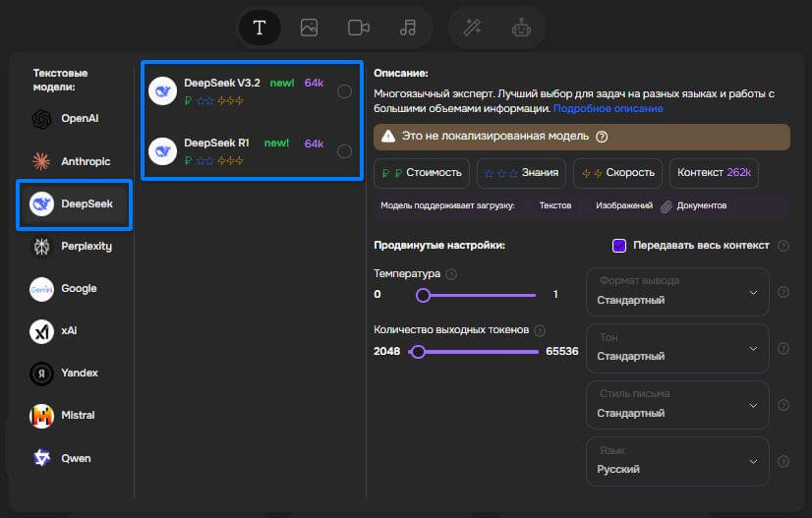This screenshot has height=518, width=812.
Task: Switch to video generation icon
Action: [x=359, y=28]
